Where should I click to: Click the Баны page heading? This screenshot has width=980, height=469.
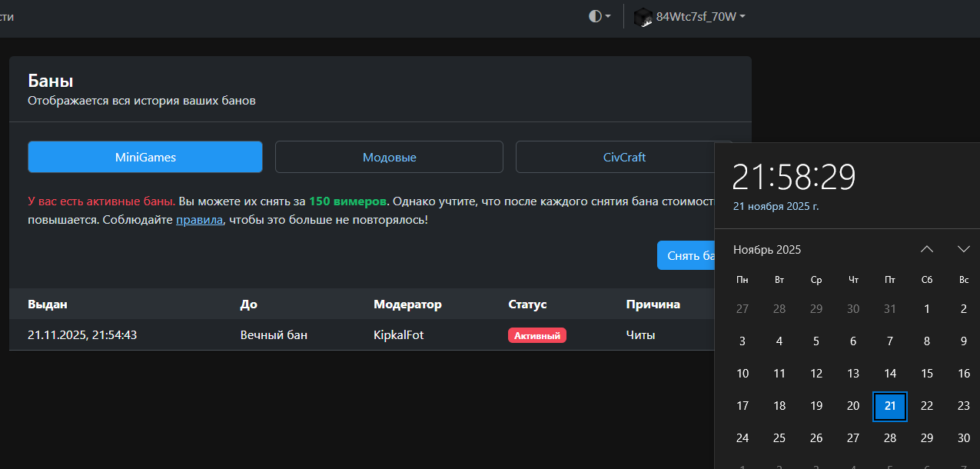[51, 81]
